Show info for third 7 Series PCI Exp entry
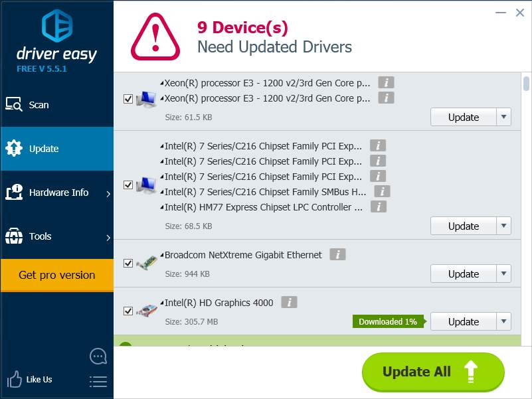Viewport: 532px width, 399px height. (x=378, y=176)
